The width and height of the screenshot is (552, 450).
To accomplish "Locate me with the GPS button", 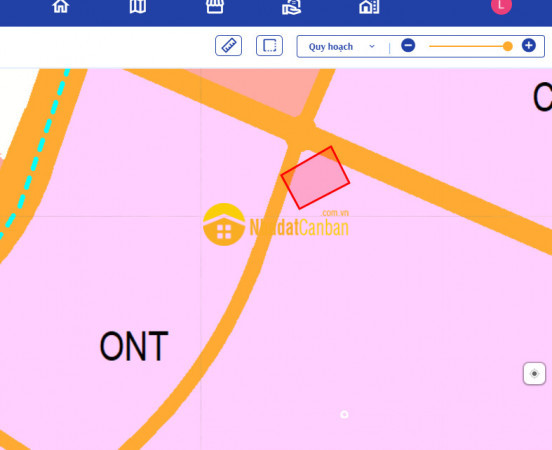I will point(534,374).
